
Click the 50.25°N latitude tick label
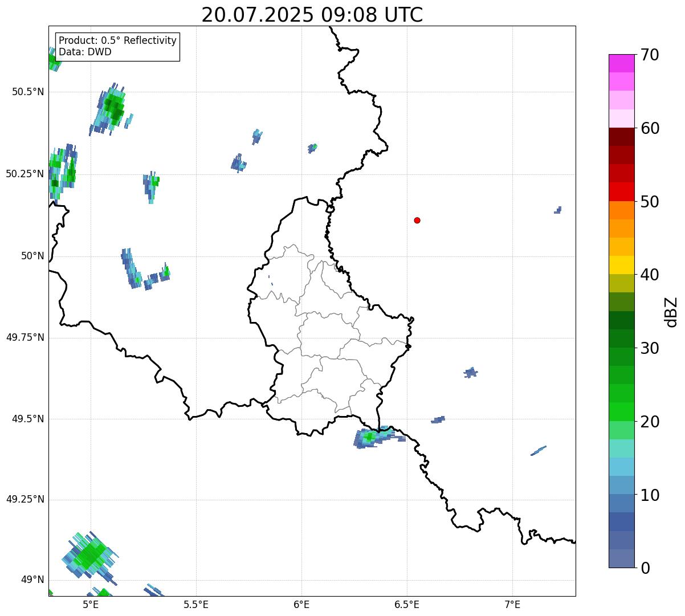coord(25,174)
